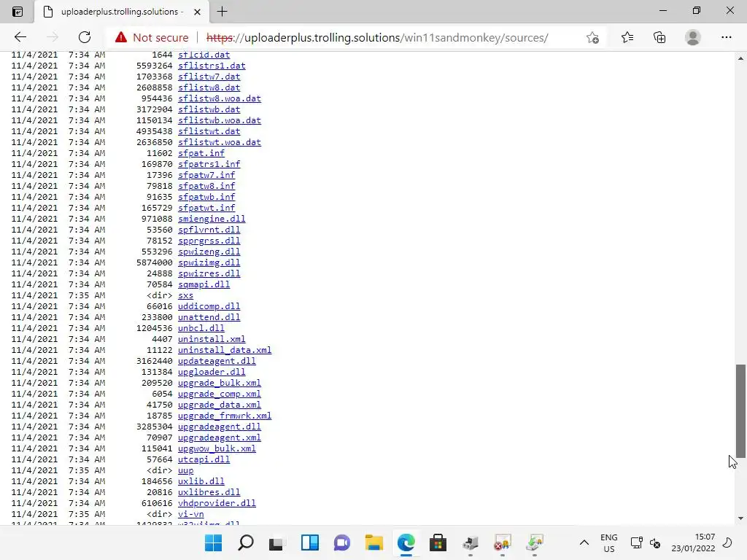Screen dimensions: 747x560
Task: Open Windows Start menu
Action: 214,542
